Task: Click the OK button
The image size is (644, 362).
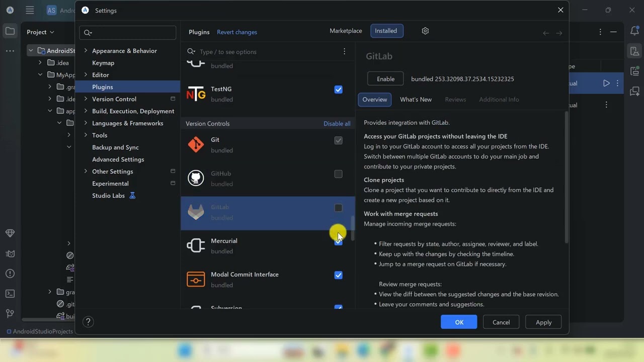Action: 459,322
